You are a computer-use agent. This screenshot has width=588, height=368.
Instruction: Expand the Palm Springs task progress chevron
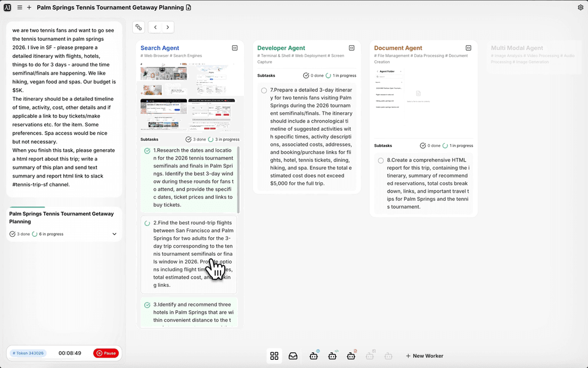pyautogui.click(x=114, y=234)
